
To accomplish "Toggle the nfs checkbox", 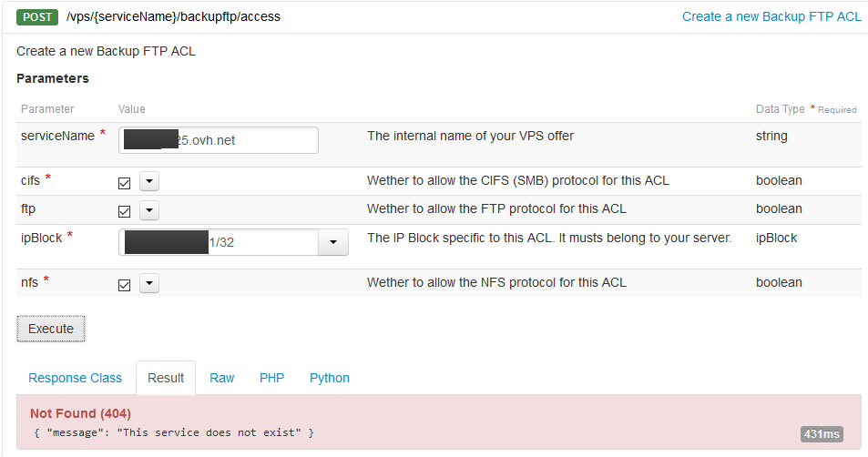I will [125, 285].
